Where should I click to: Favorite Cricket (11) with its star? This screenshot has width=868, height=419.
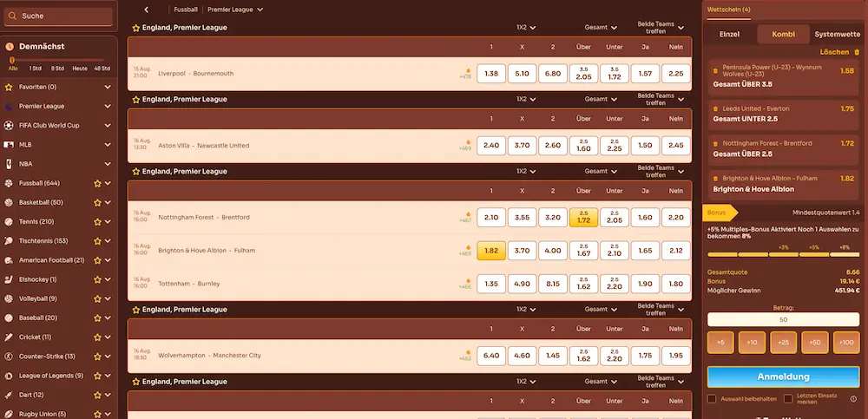pyautogui.click(x=97, y=337)
